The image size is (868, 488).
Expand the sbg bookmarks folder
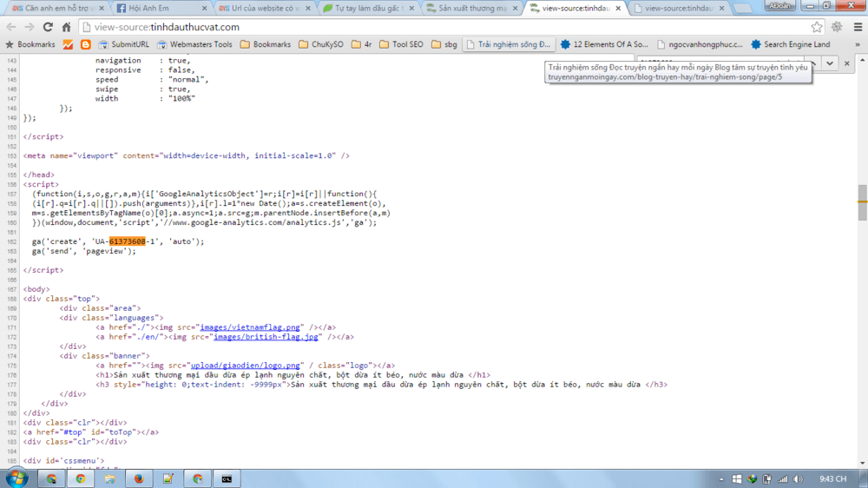tap(444, 44)
